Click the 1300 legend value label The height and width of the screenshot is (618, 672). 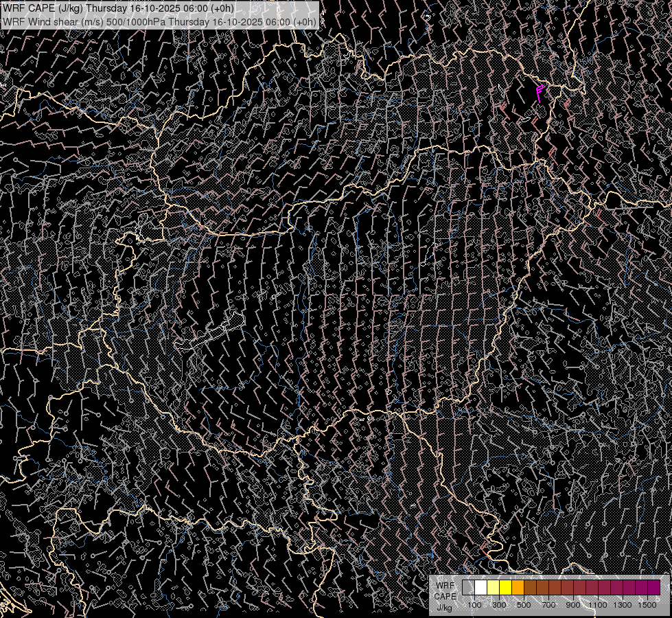click(623, 605)
